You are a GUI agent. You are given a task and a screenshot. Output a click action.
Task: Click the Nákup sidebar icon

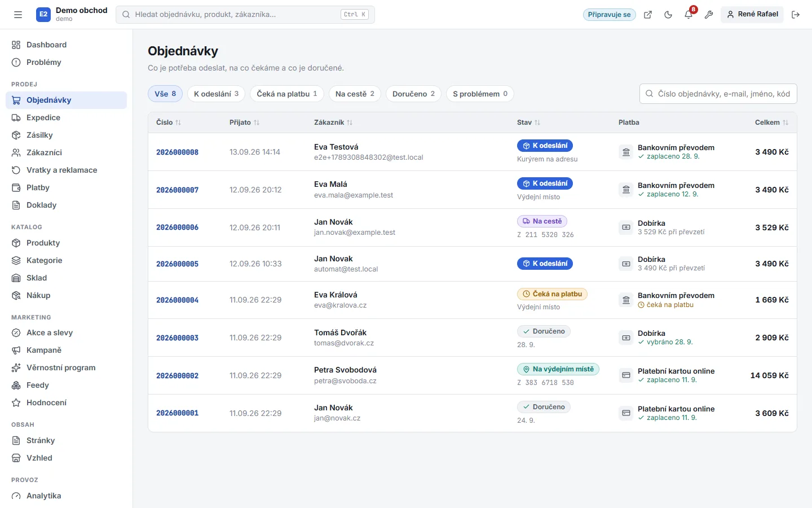click(x=16, y=295)
